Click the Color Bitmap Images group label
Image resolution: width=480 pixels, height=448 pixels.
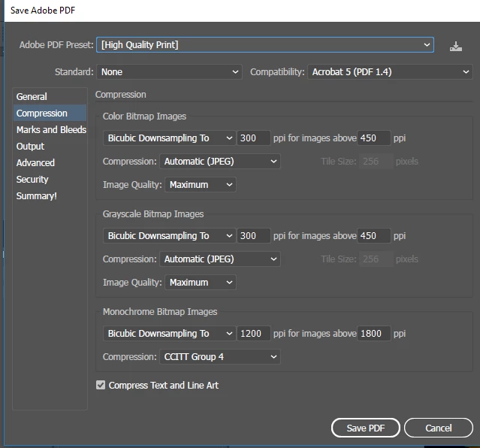pyautogui.click(x=144, y=117)
